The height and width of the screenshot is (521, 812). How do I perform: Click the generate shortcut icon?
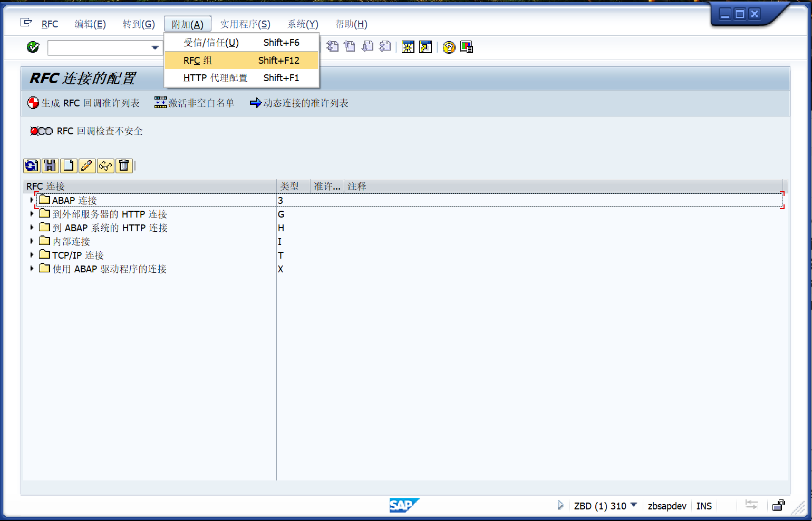coord(426,47)
